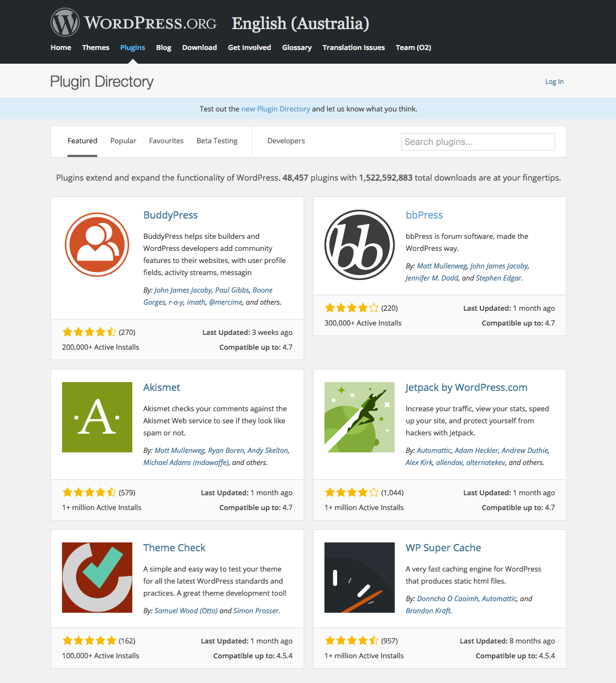Open the BuddyPress title link

tap(171, 215)
